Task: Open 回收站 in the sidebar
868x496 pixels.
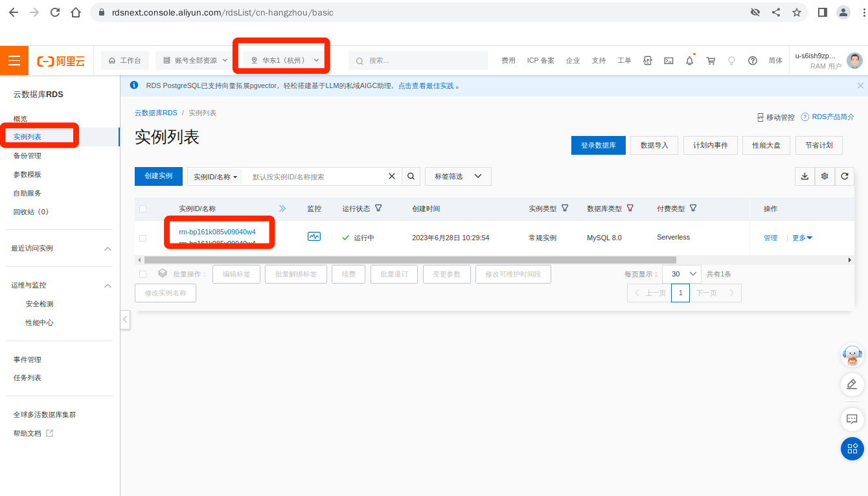Action: [x=31, y=212]
